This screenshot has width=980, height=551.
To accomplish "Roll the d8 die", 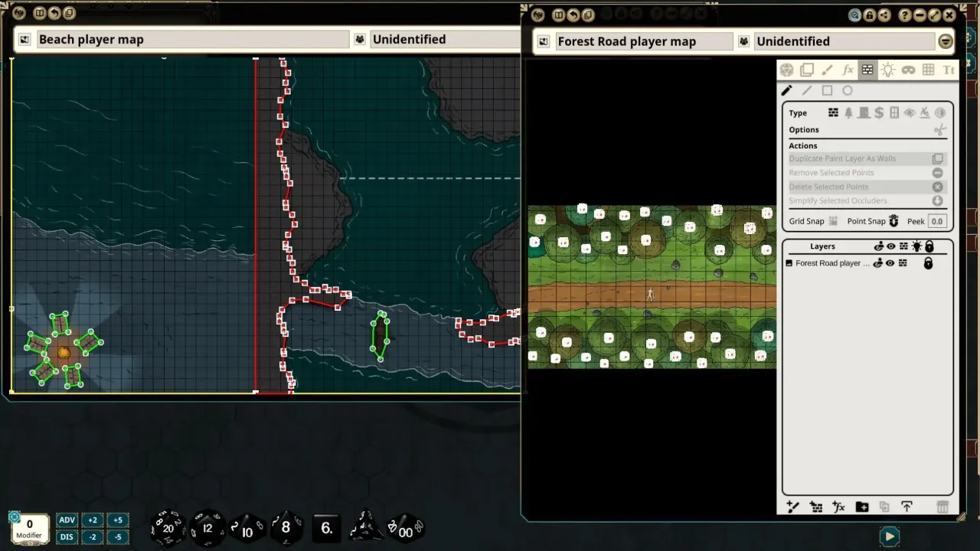I will (286, 527).
